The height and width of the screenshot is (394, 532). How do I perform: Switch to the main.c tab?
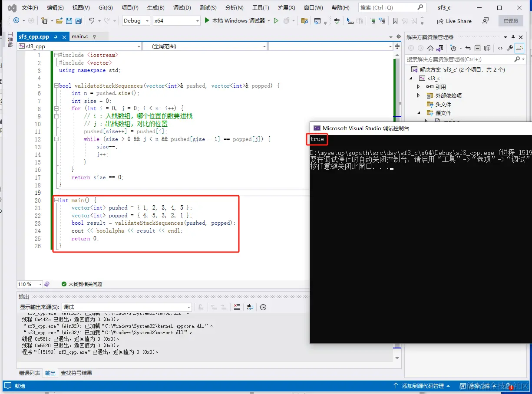point(80,36)
